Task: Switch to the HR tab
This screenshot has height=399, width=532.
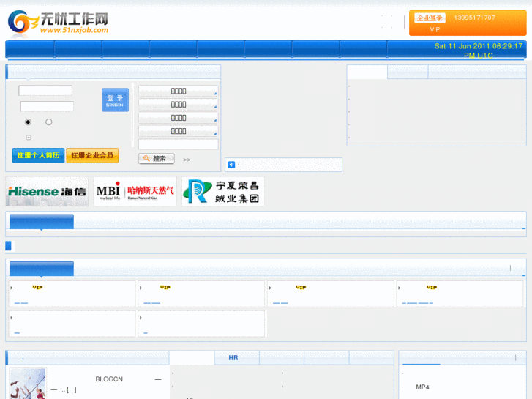Action: click(233, 358)
